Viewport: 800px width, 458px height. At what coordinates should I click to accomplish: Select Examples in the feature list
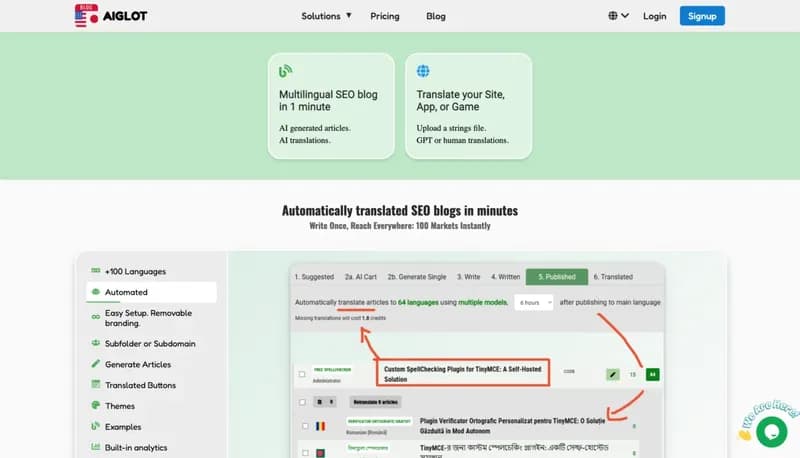pyautogui.click(x=151, y=426)
